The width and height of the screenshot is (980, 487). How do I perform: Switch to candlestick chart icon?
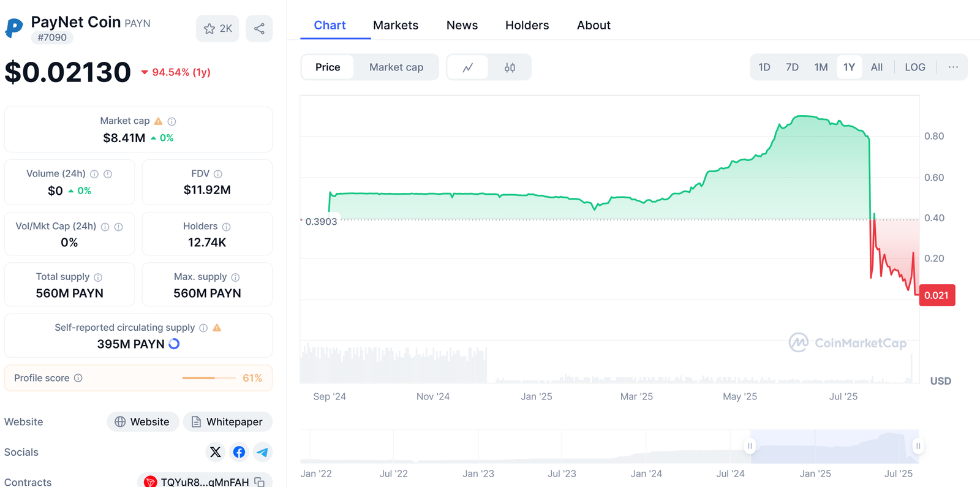pos(510,67)
